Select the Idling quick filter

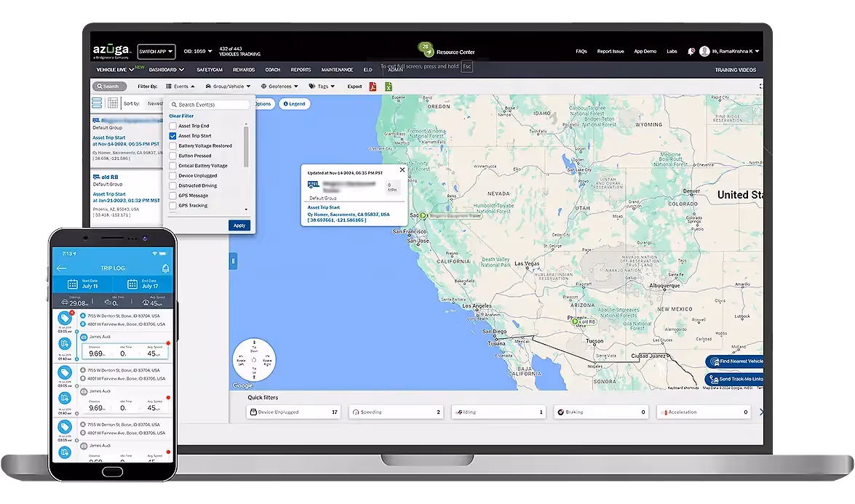[x=499, y=412]
